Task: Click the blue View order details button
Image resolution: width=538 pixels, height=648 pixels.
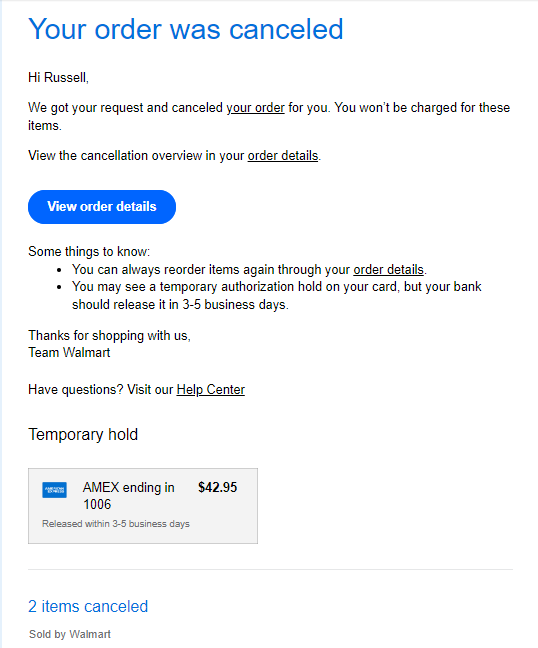Action: pyautogui.click(x=102, y=207)
